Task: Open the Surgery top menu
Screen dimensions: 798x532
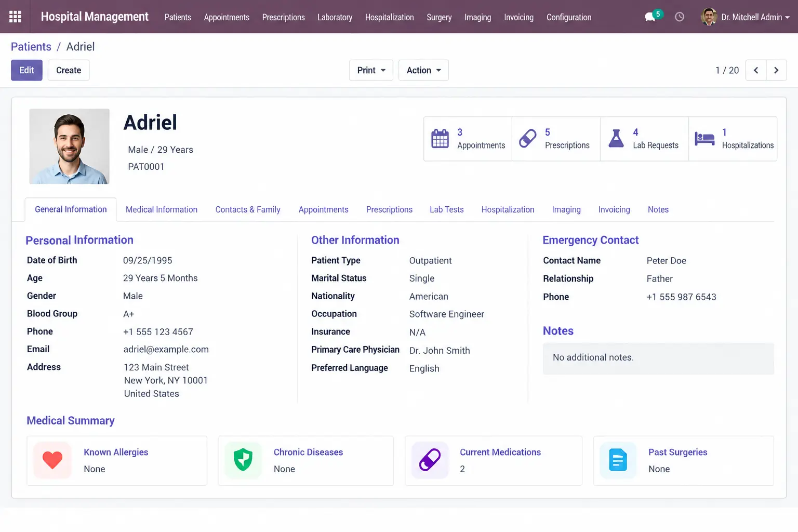Action: (x=439, y=17)
